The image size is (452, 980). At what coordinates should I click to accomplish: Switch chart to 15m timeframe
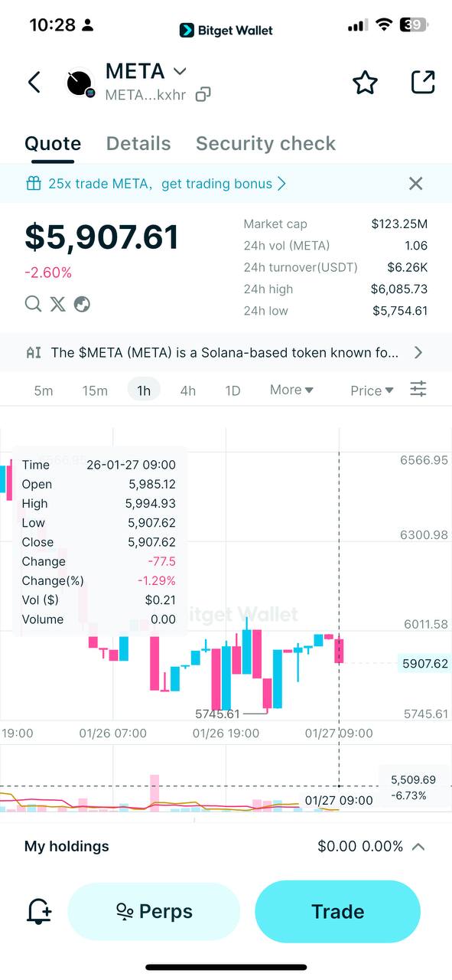[x=95, y=390]
